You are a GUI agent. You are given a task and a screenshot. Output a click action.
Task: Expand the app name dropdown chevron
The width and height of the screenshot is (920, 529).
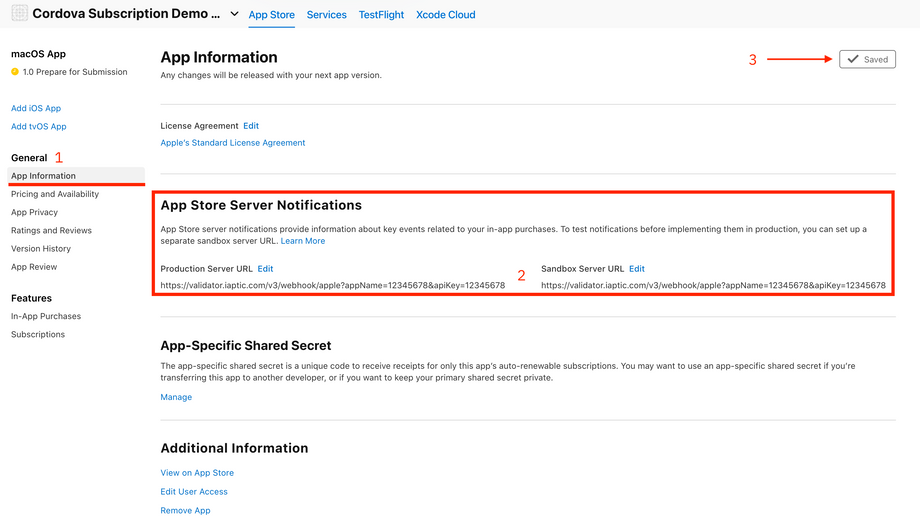(234, 14)
